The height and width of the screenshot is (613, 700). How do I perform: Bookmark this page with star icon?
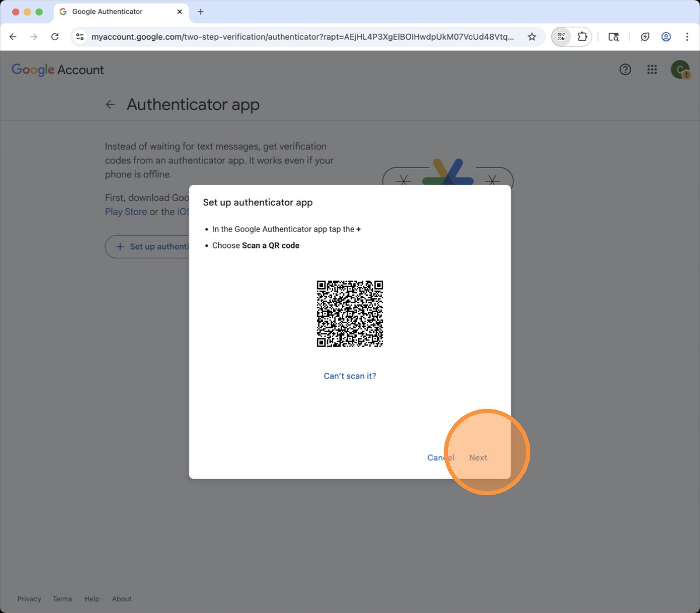532,37
